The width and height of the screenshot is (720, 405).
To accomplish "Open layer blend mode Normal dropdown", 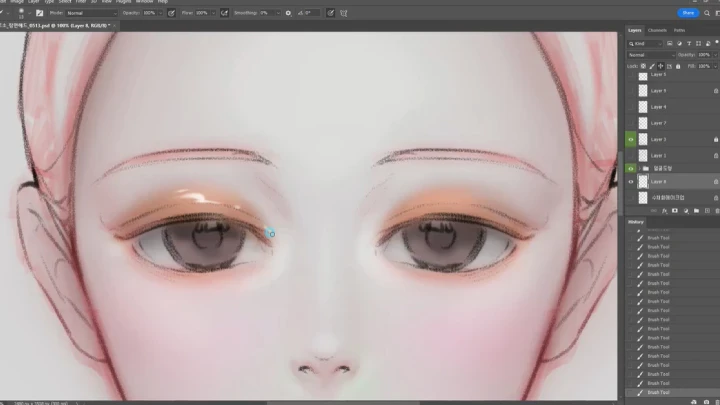I will click(x=650, y=54).
